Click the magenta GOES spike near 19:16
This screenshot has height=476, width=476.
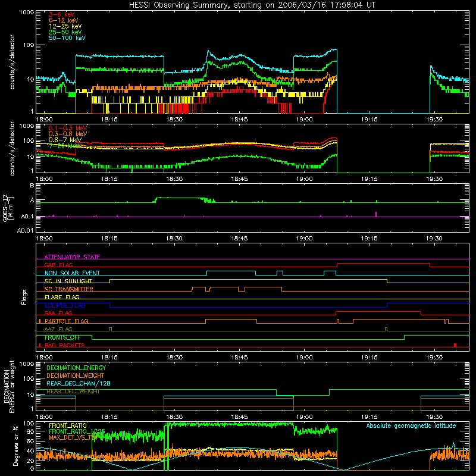[376, 214]
